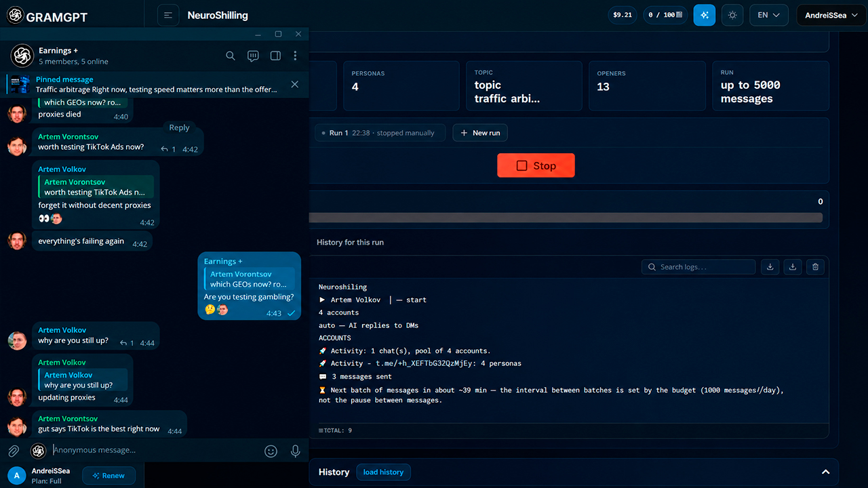The height and width of the screenshot is (488, 868).
Task: Click the Reply tooltip label
Action: 179,127
